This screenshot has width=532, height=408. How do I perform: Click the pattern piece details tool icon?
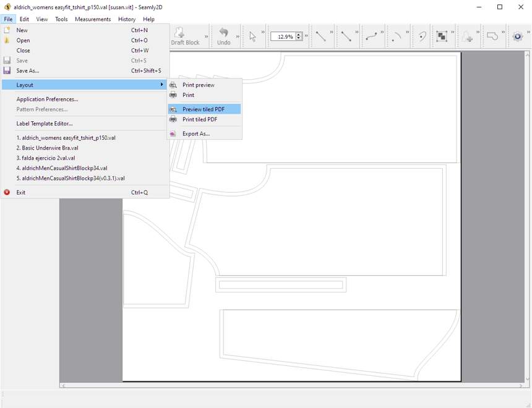click(x=468, y=36)
